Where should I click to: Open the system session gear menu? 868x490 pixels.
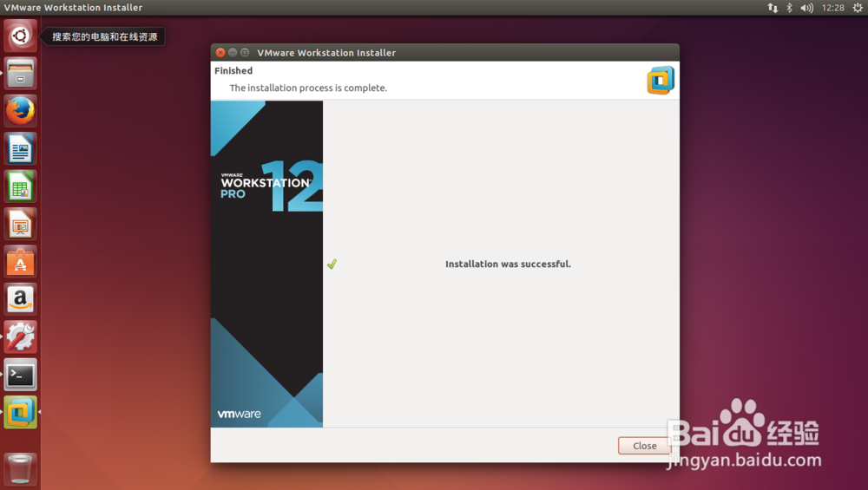tap(857, 8)
